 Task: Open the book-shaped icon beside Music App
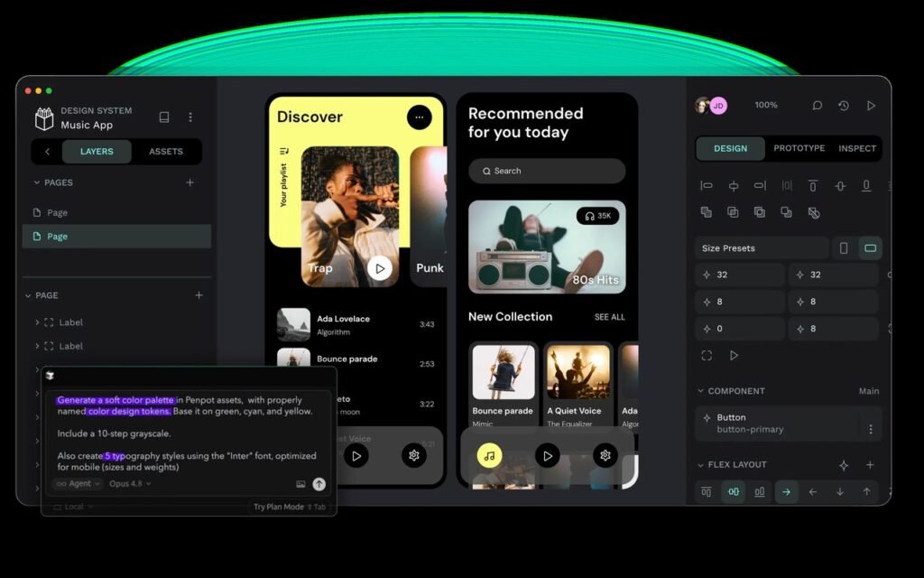pos(164,117)
